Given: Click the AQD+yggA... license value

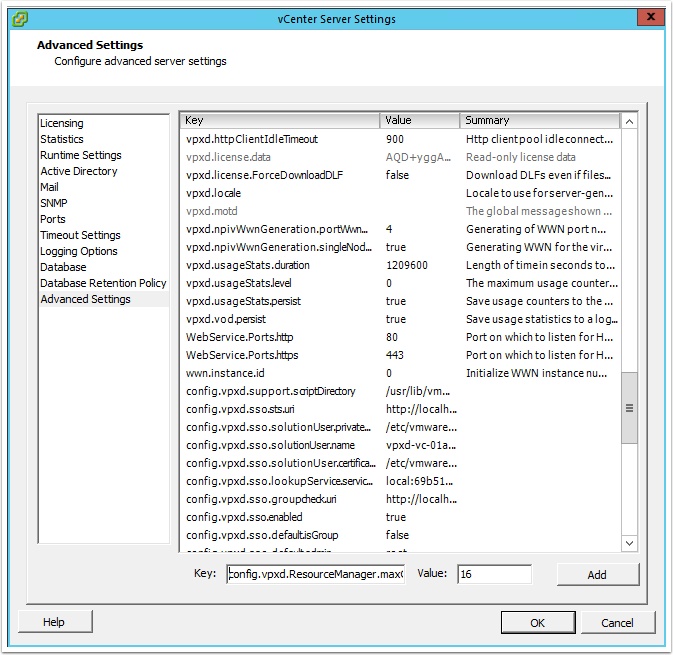Looking at the screenshot, I should click(418, 158).
